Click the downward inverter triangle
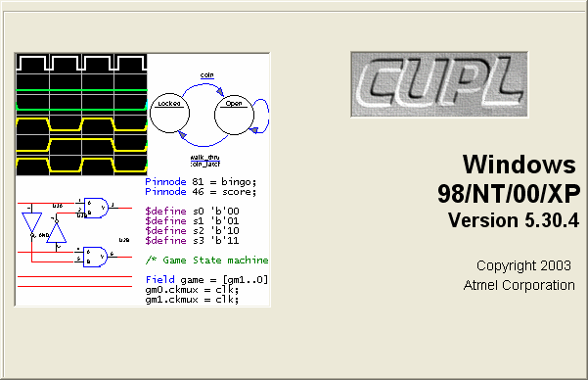The image size is (588, 380). click(32, 222)
